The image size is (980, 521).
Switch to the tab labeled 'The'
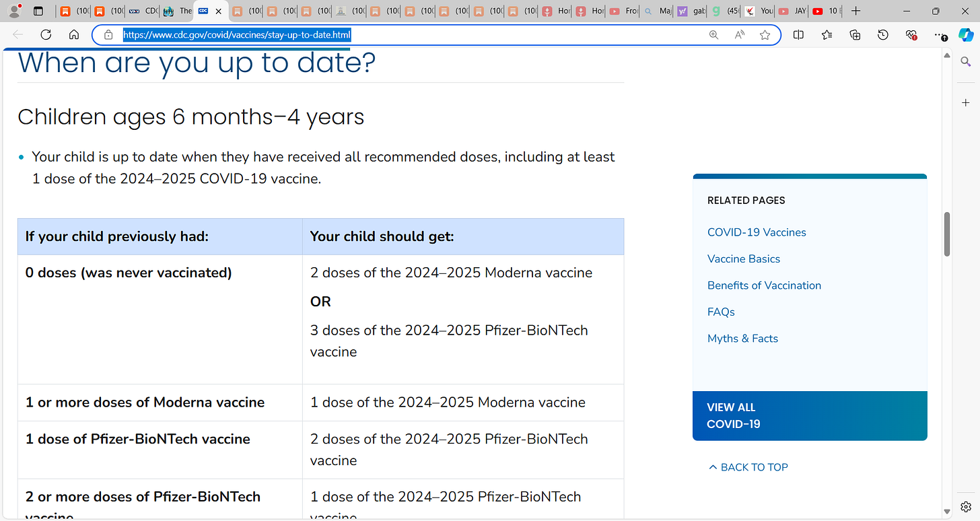[x=176, y=11]
